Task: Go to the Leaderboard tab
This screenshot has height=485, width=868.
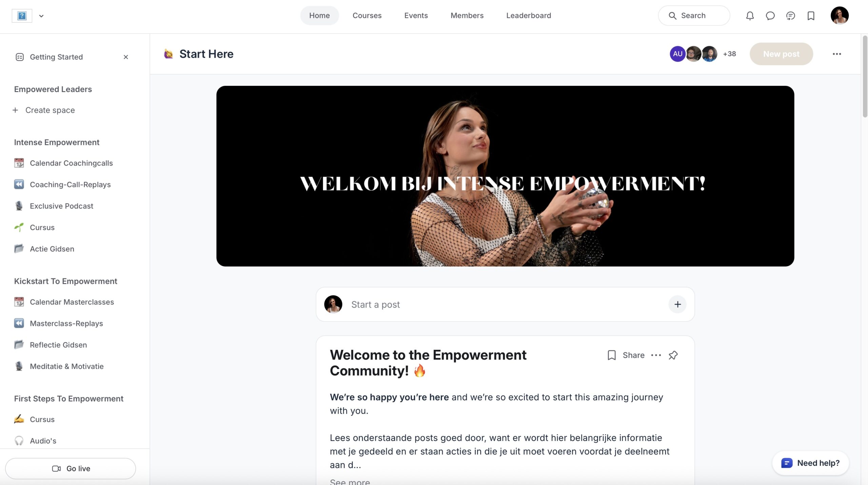Action: pos(529,16)
